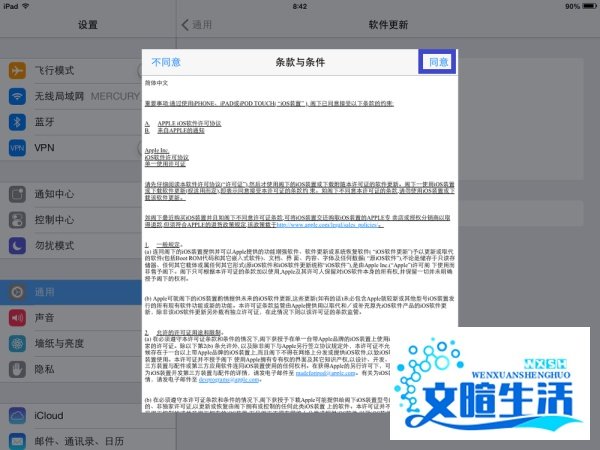Click the 设置 sidebar title
This screenshot has width=600, height=450.
click(x=88, y=25)
